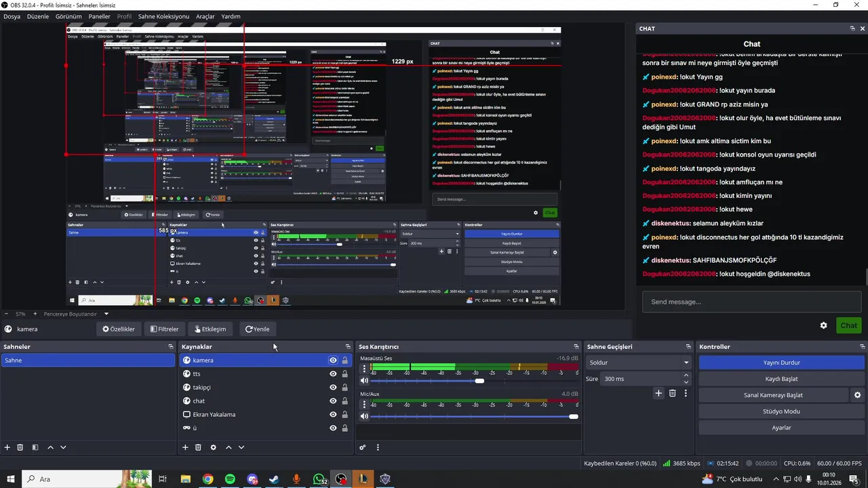Hide tts source eye icon
This screenshot has height=488, width=868.
click(x=333, y=374)
